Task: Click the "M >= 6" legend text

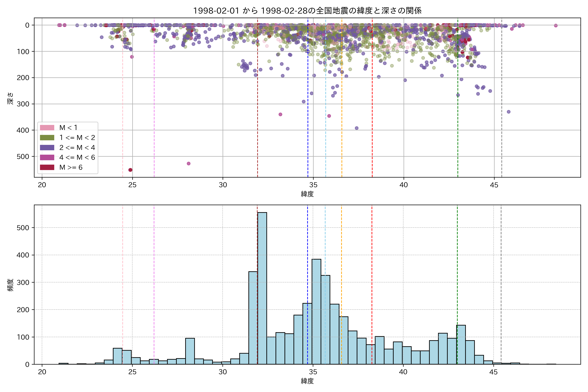Action: pos(71,167)
